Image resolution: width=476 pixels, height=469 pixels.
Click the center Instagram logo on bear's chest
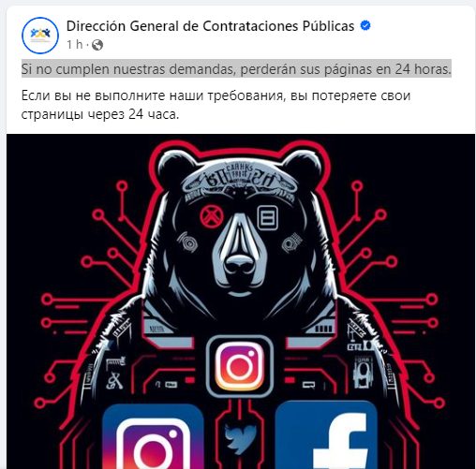239,366
